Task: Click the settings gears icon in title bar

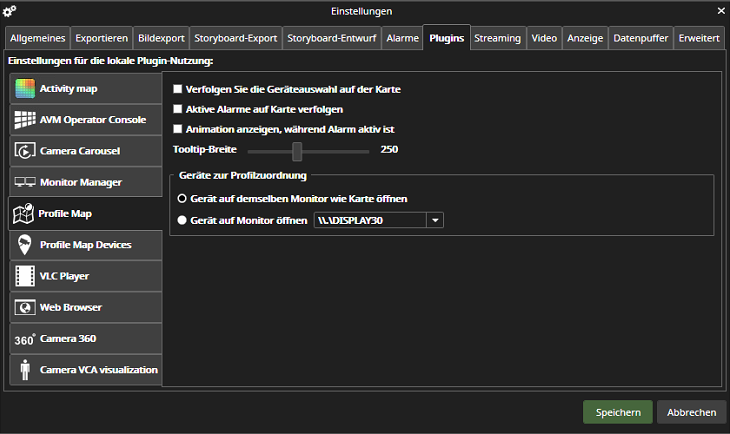Action: [x=9, y=11]
